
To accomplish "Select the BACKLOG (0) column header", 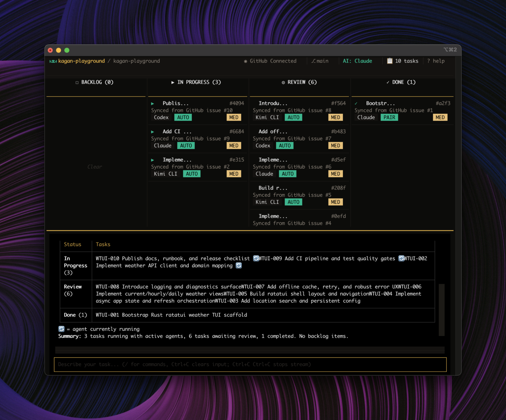I will tap(94, 82).
